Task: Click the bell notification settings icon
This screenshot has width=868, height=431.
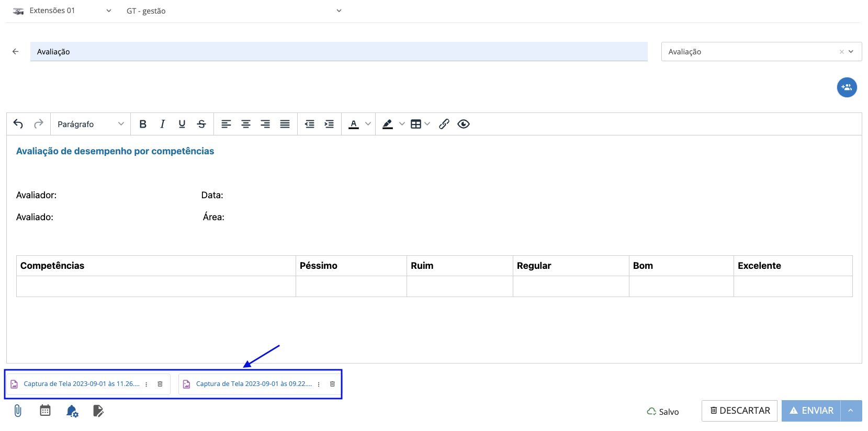Action: [72, 411]
